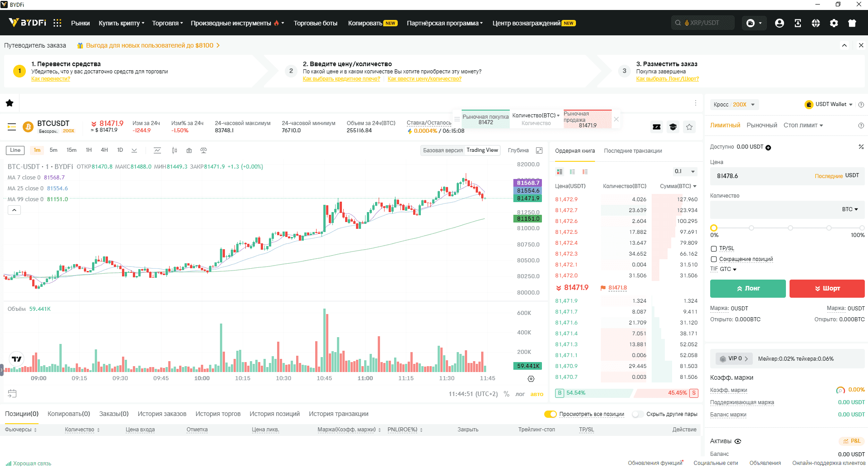Click the P&L button in assets

[851, 441]
